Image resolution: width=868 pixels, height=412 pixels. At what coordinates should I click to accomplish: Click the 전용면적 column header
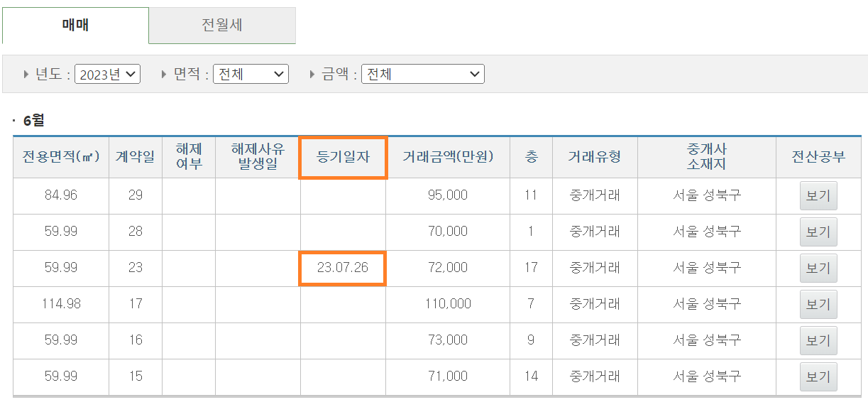[x=60, y=157]
